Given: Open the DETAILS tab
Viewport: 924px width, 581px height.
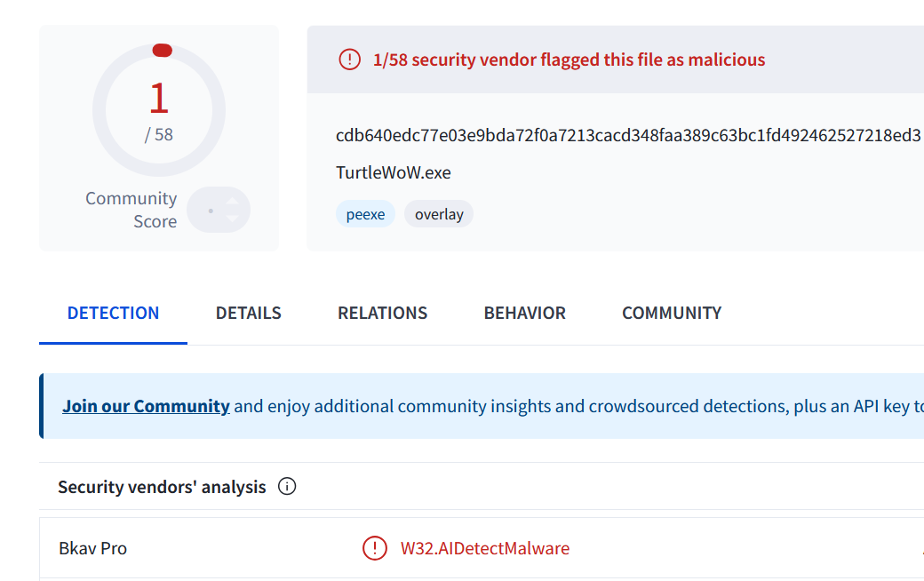Looking at the screenshot, I should click(249, 313).
